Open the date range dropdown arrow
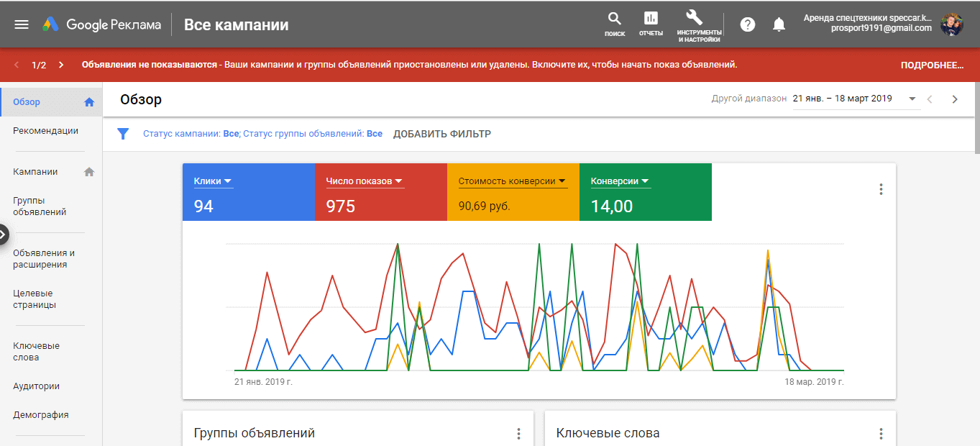 [x=912, y=99]
